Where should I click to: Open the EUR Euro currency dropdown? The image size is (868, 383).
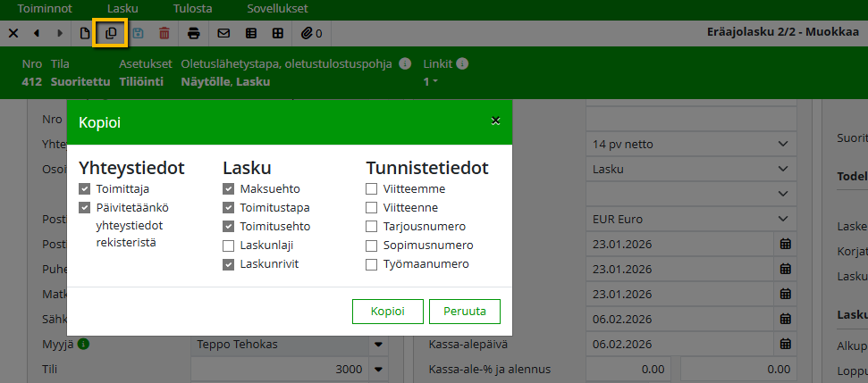point(782,219)
